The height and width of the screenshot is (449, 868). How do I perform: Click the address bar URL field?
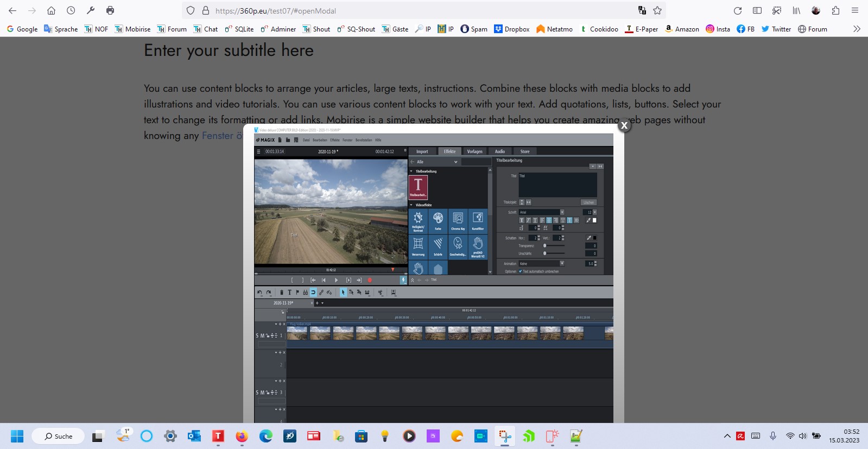[x=413, y=10]
